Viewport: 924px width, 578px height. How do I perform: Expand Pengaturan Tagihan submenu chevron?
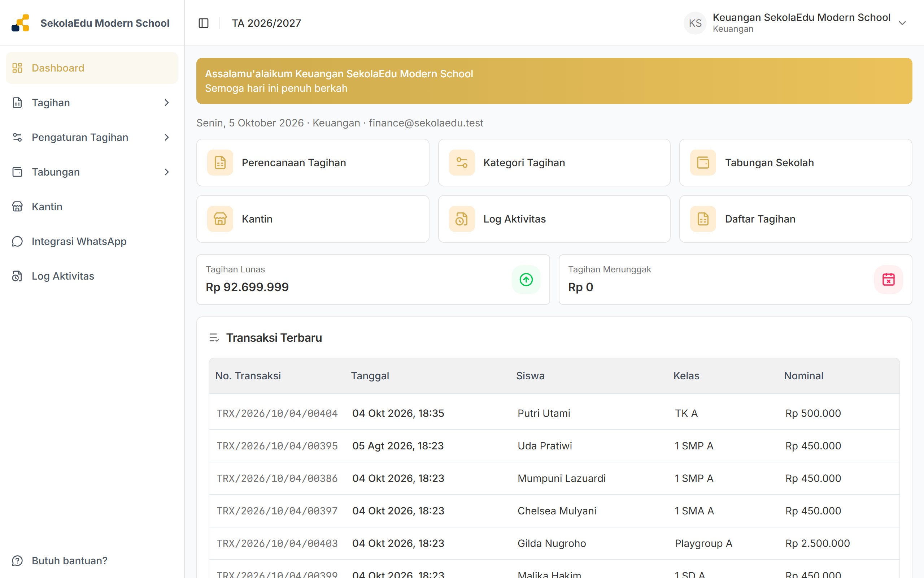(166, 137)
